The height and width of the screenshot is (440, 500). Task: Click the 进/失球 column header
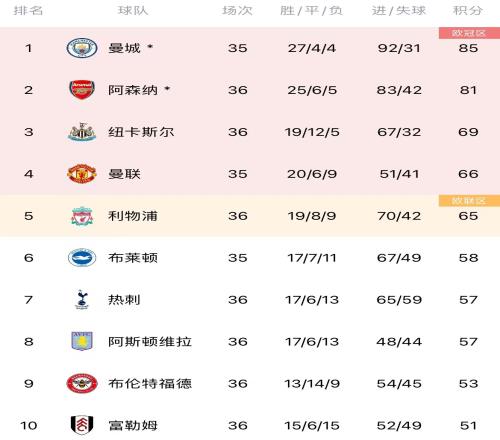(x=399, y=10)
